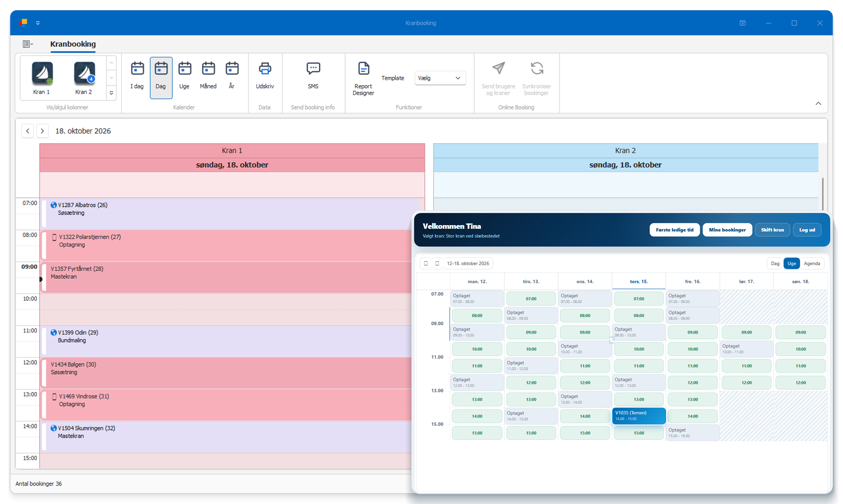Screen dimensions: 843x504
Task: Select the V1035 (Ternen) booking
Action: 638,416
